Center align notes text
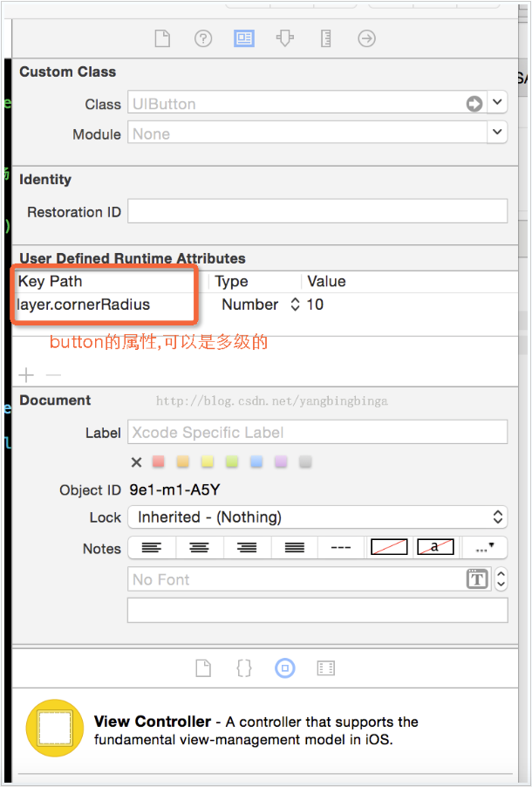This screenshot has height=787, width=532. (x=199, y=548)
